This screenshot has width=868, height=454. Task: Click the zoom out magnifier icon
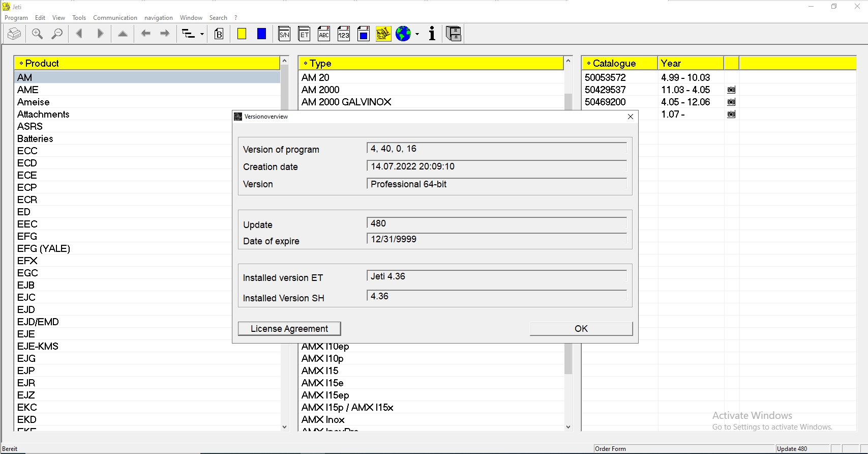tap(57, 34)
